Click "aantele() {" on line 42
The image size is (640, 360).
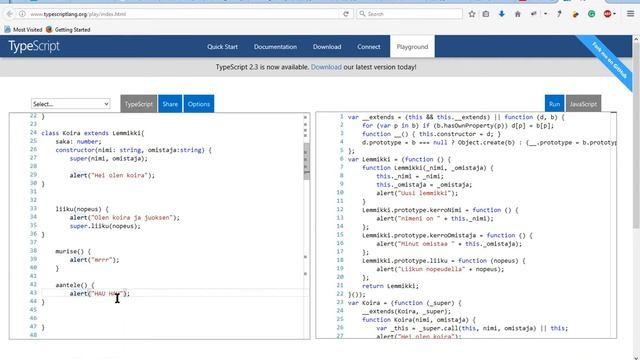point(75,285)
